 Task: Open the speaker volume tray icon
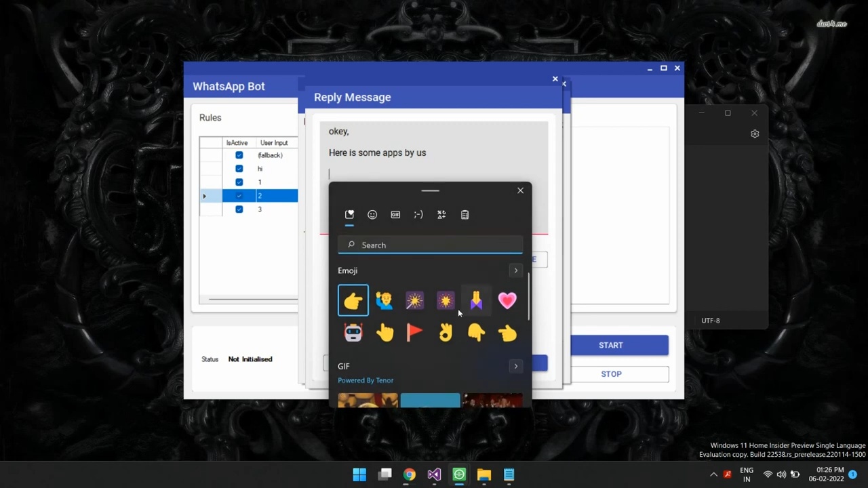point(781,474)
